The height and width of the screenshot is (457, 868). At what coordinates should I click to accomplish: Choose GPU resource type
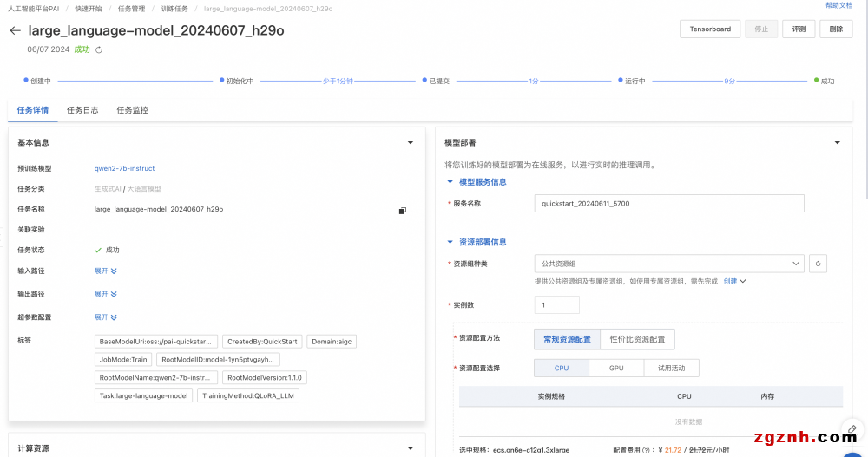[x=616, y=369]
